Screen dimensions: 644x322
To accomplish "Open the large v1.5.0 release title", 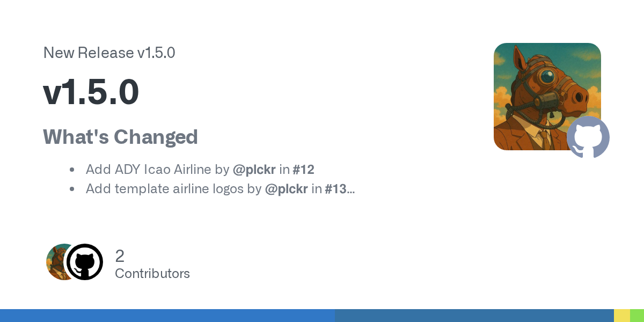I will pos(91,92).
